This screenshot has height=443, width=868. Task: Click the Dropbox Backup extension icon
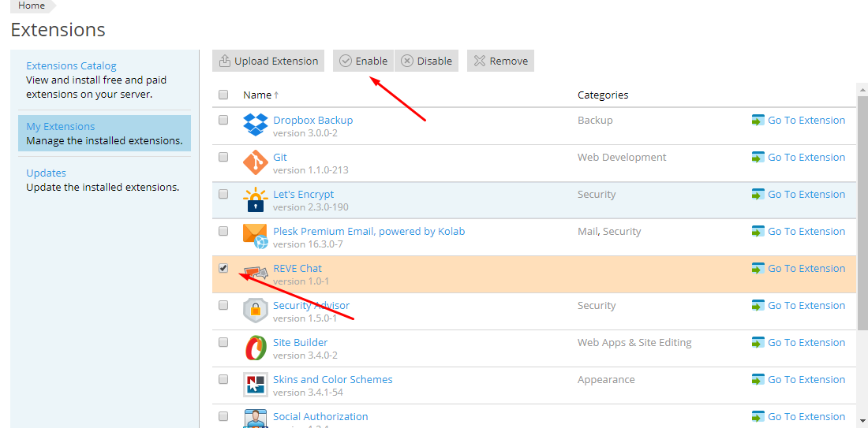tap(255, 125)
